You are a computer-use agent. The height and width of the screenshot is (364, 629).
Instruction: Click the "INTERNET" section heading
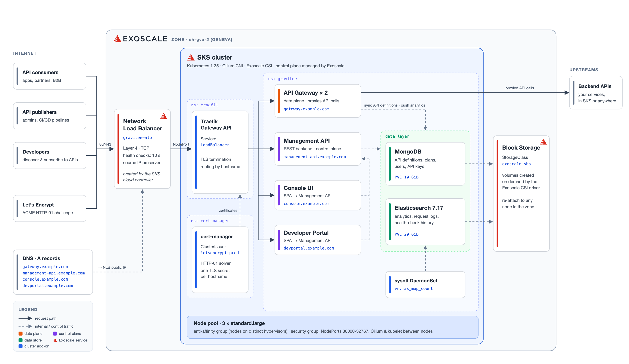25,53
